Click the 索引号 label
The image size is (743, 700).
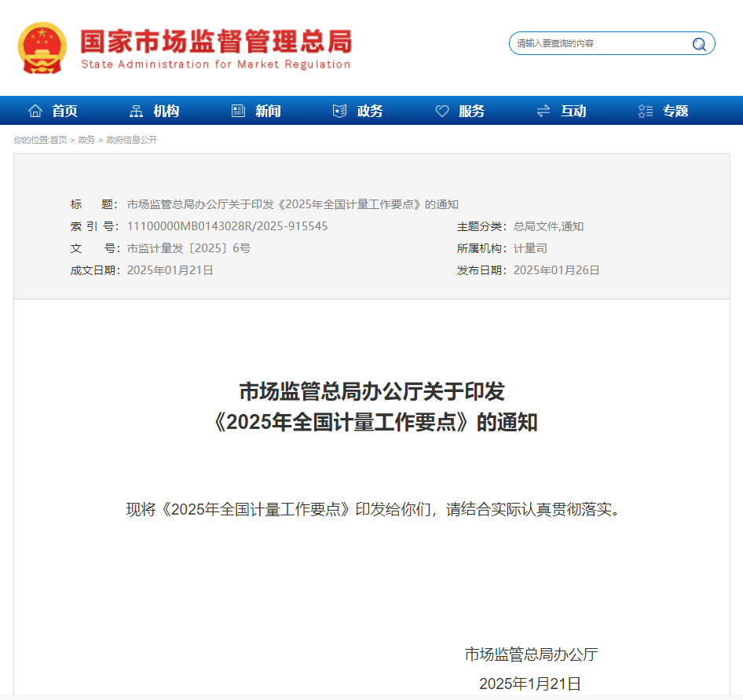(94, 226)
